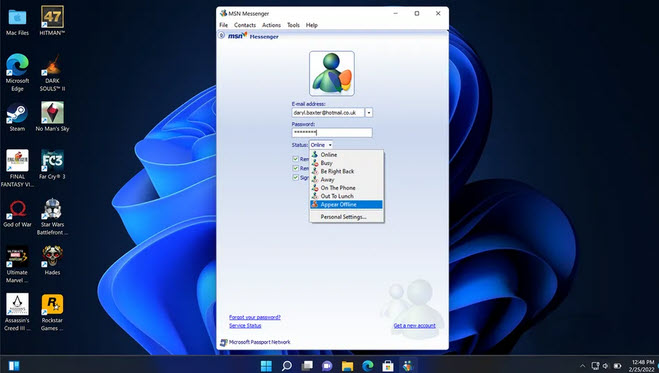Open the Help menu
This screenshot has width=659, height=373.
311,25
